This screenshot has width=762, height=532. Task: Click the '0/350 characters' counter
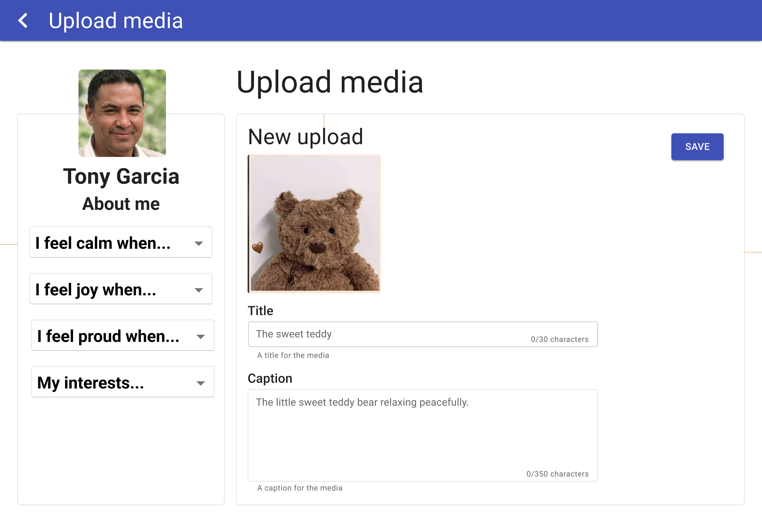[x=558, y=474]
